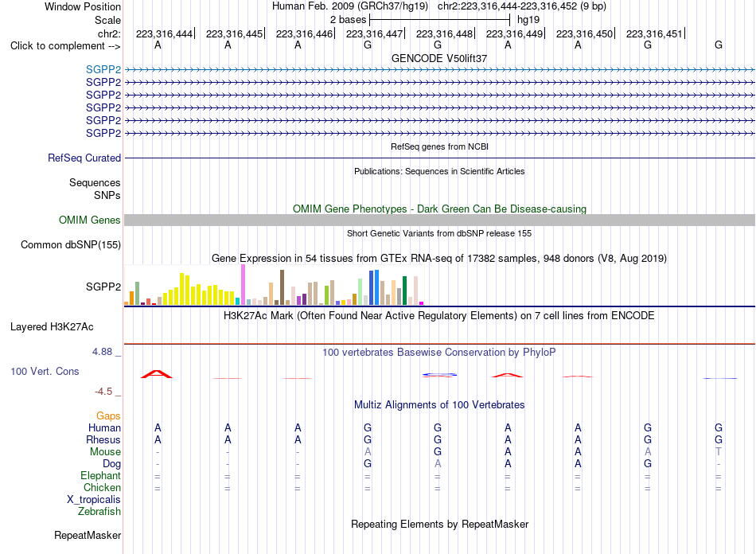Click the SGPP2 label beside GTEx chart
756x554 pixels.
point(103,287)
